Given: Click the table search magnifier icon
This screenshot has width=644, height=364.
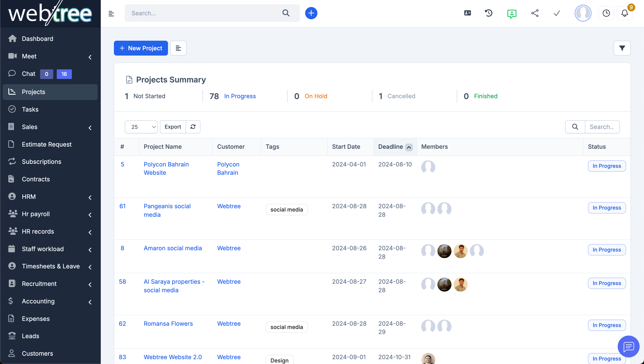Looking at the screenshot, I should [x=575, y=127].
